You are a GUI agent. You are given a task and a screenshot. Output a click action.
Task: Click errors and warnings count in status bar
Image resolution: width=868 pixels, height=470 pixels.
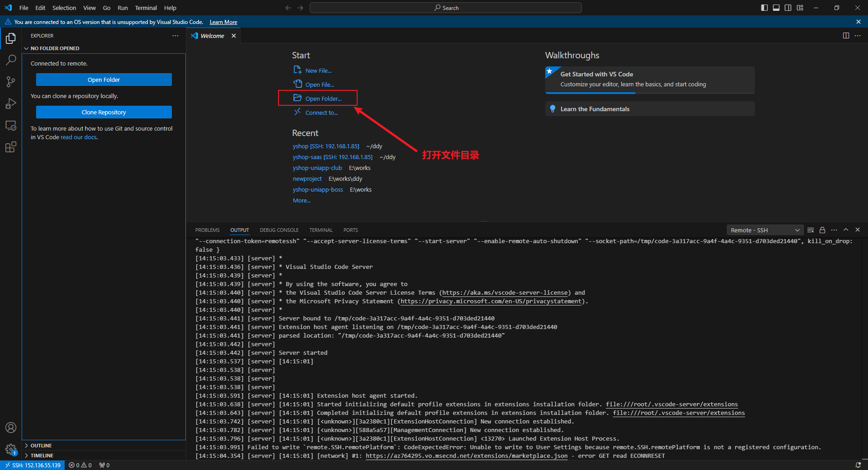pos(80,465)
